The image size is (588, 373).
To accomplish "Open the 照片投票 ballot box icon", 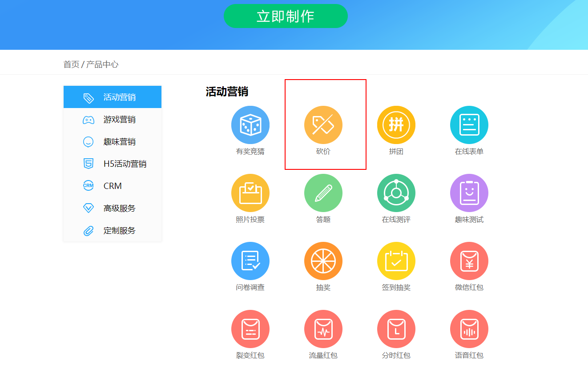I will (250, 193).
